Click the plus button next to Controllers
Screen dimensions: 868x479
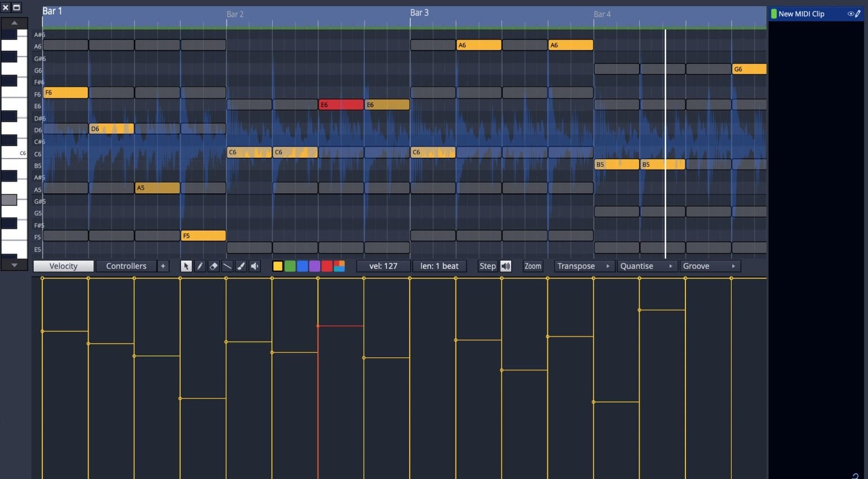click(163, 266)
